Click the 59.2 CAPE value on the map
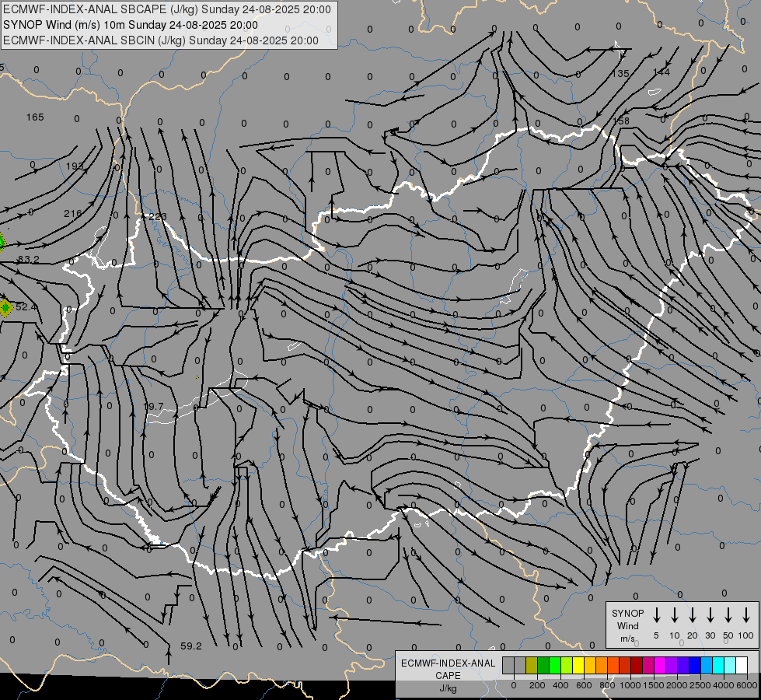This screenshot has width=761, height=700. (190, 646)
